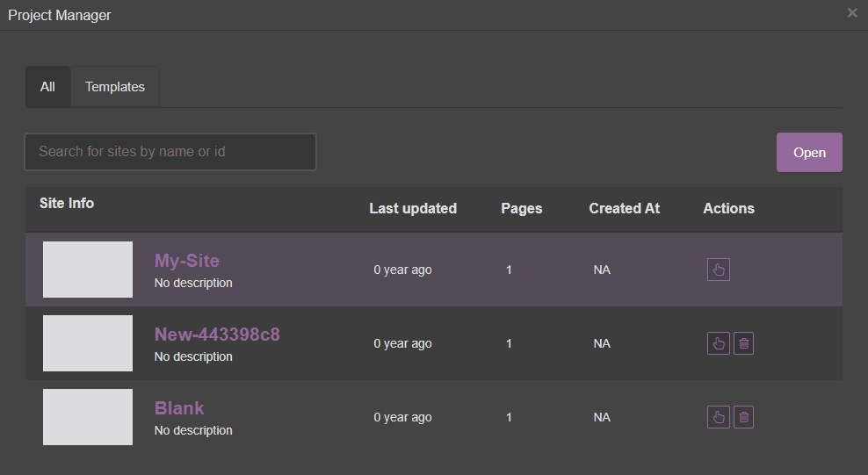The height and width of the screenshot is (475, 868).
Task: Switch to the Templates tab
Action: point(115,87)
